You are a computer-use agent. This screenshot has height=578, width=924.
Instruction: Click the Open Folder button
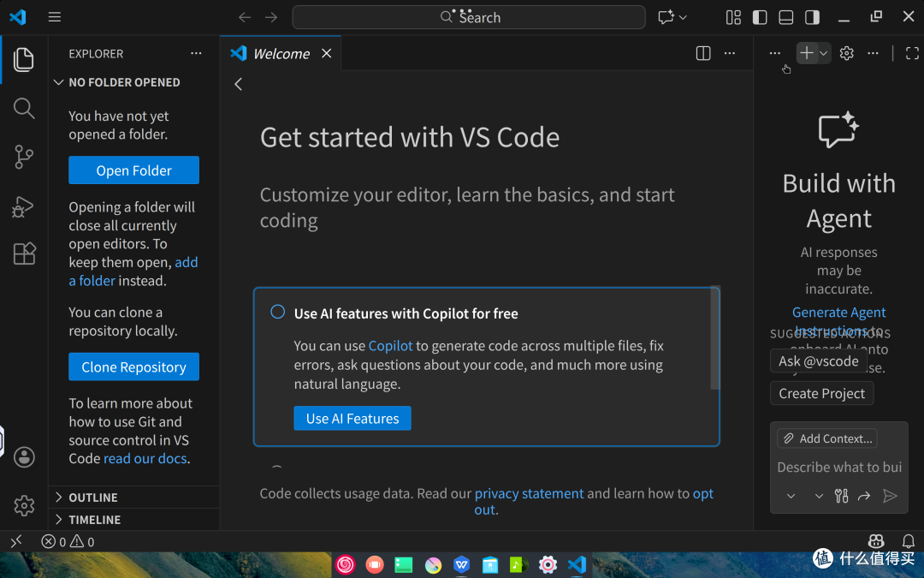pyautogui.click(x=133, y=170)
